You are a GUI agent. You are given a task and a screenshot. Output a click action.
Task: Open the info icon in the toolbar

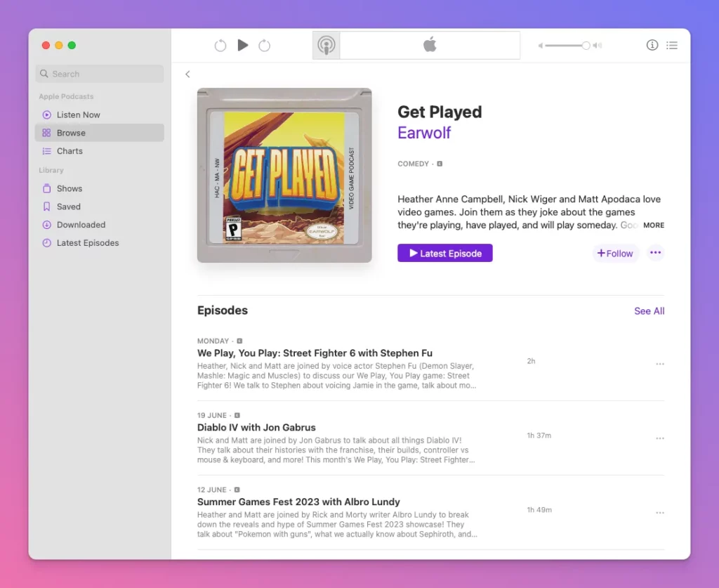pyautogui.click(x=652, y=46)
